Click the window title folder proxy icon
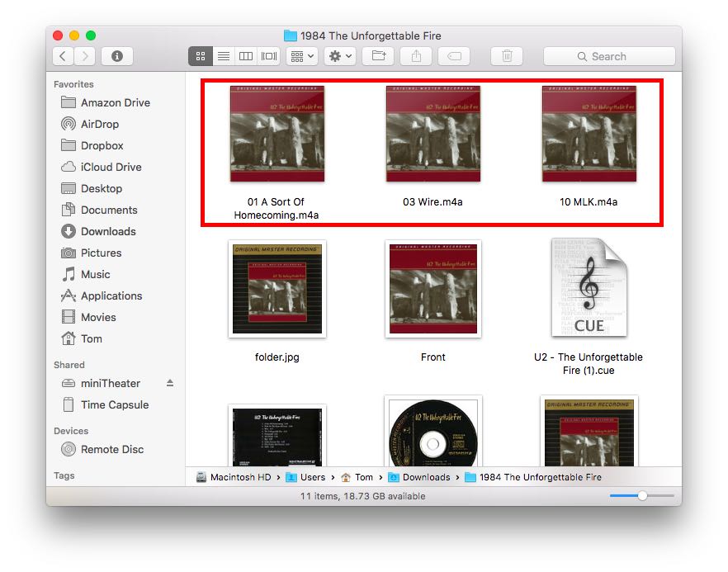Screen dimensions: 728x572 pos(291,35)
